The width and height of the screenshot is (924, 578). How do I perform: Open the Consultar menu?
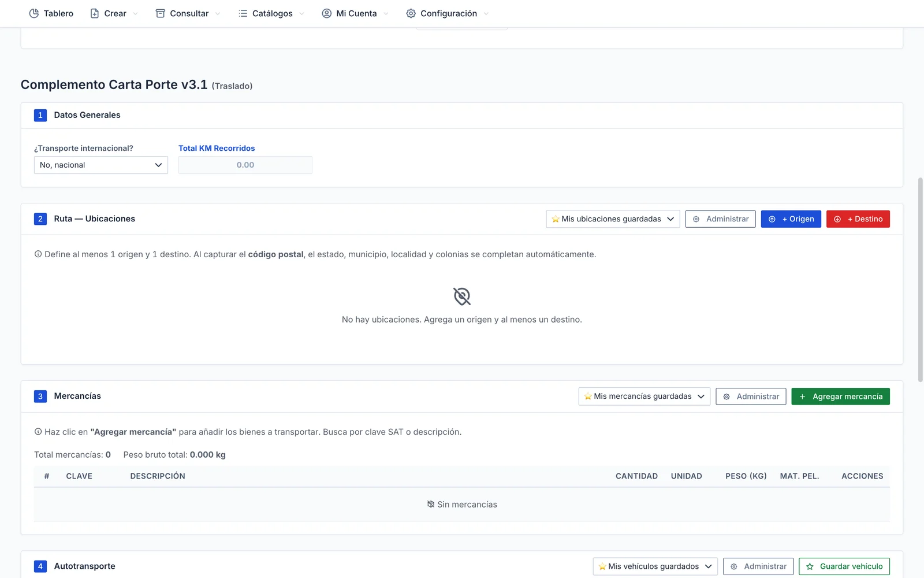click(188, 13)
